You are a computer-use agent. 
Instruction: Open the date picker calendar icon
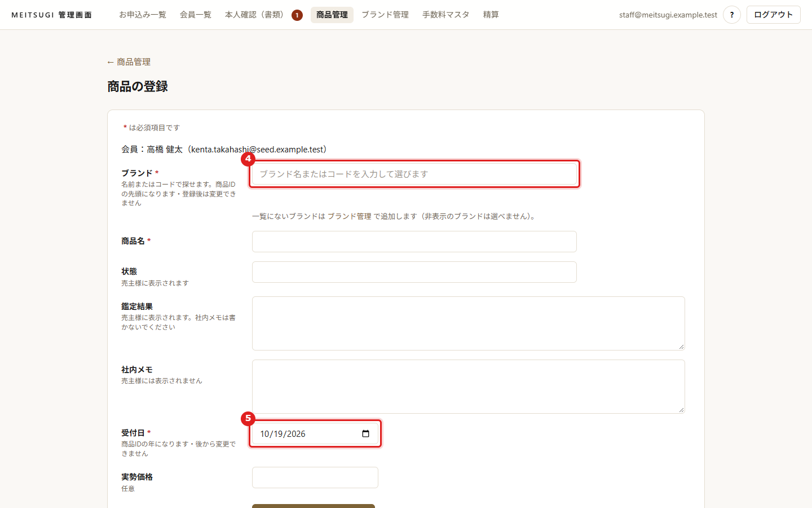point(365,433)
